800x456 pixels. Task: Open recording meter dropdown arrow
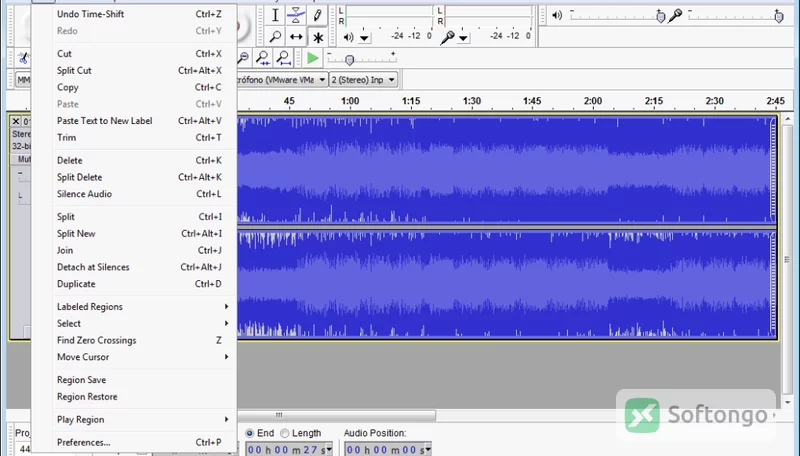coord(463,38)
